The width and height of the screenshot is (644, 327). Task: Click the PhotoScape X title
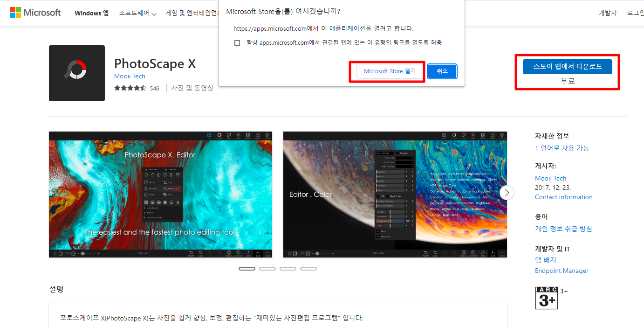pyautogui.click(x=155, y=63)
